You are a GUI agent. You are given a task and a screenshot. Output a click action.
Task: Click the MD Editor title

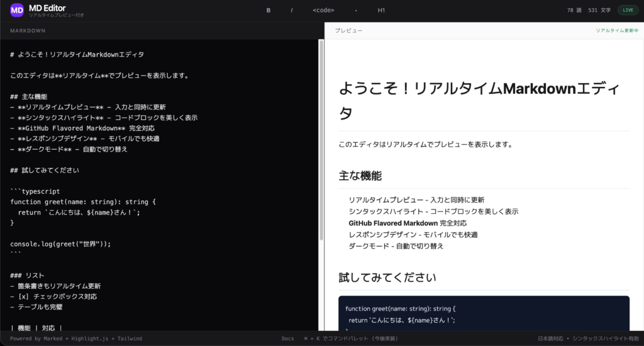[47, 8]
